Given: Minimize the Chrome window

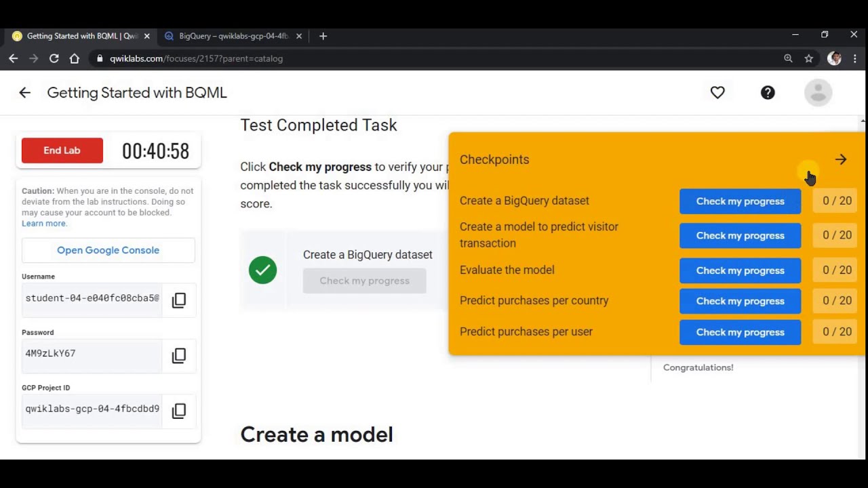Looking at the screenshot, I should [795, 35].
